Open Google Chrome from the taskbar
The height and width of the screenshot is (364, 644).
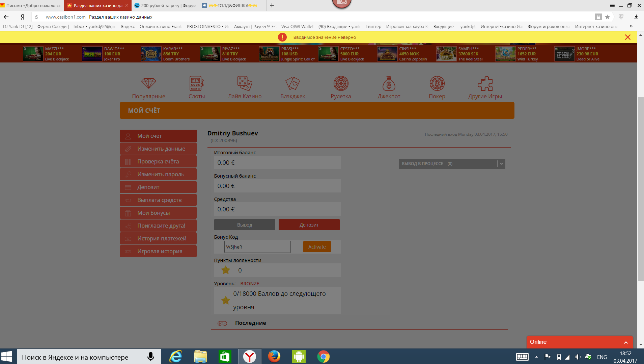(323, 357)
